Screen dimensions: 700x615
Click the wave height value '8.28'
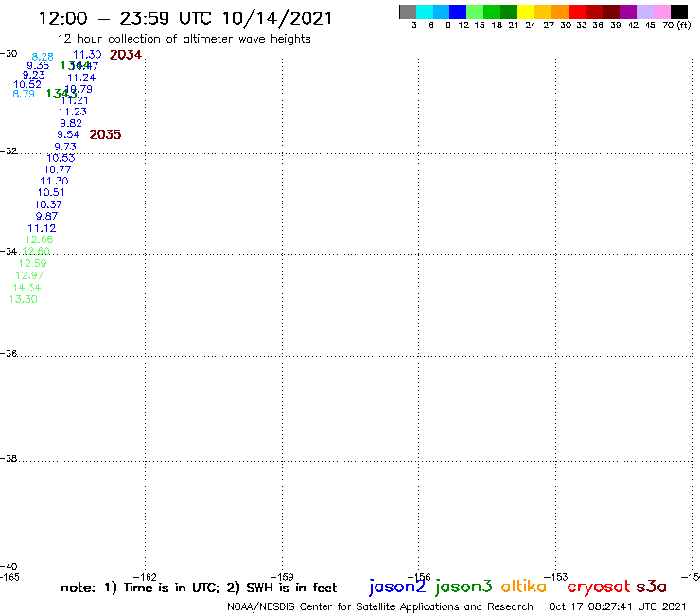pos(43,57)
